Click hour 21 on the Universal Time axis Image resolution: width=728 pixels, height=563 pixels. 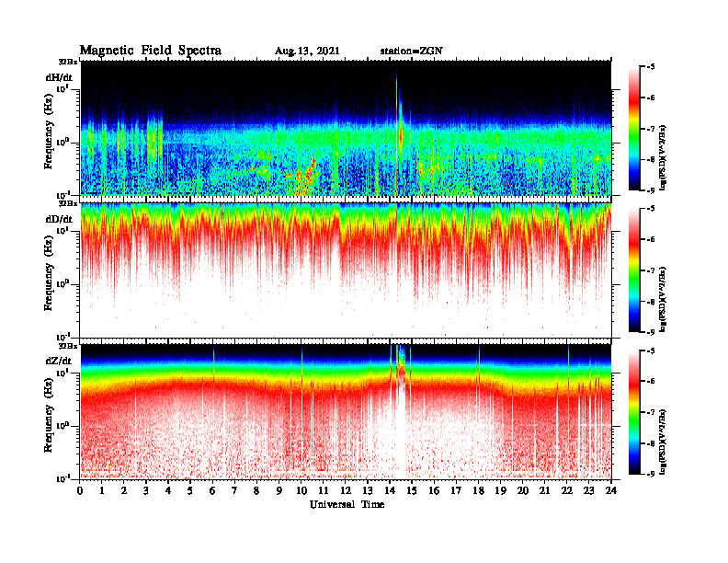pyautogui.click(x=544, y=491)
